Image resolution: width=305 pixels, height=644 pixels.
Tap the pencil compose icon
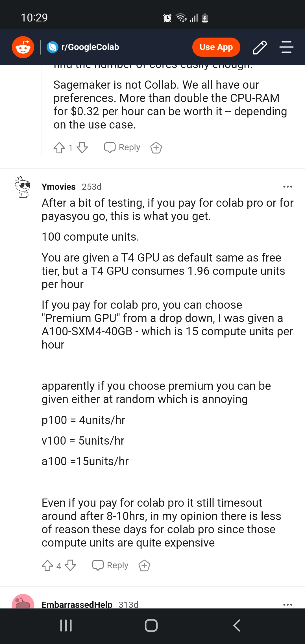coord(260,47)
